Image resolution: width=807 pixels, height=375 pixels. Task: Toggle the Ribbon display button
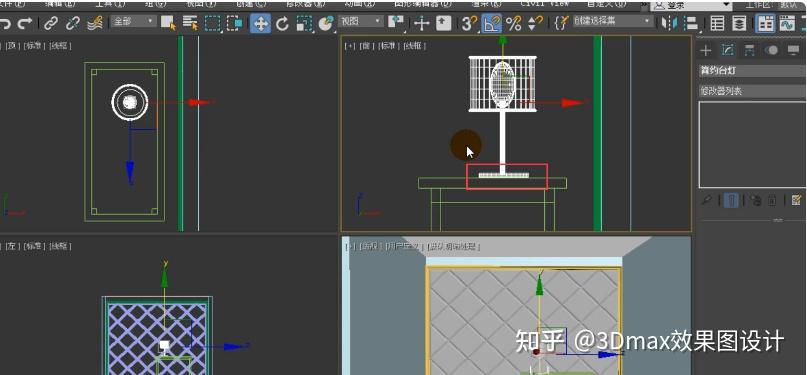pos(765,23)
